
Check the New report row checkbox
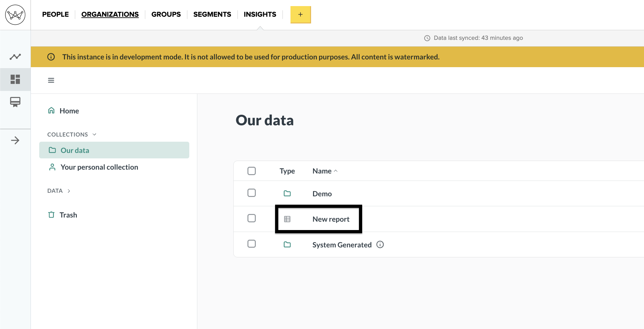pyautogui.click(x=252, y=218)
